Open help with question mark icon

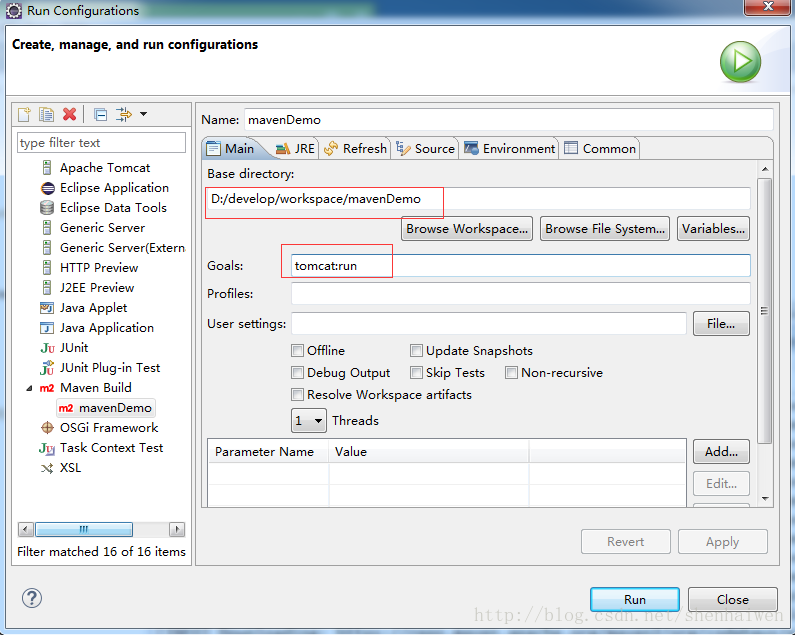[32, 598]
